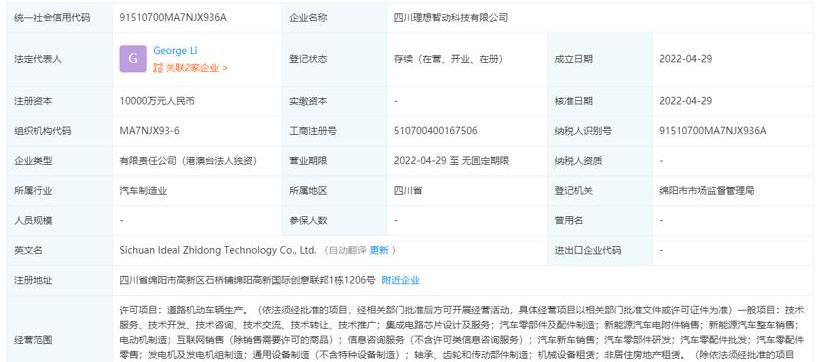Click the 经营范围 label cell
820x362 pixels.
click(x=60, y=329)
